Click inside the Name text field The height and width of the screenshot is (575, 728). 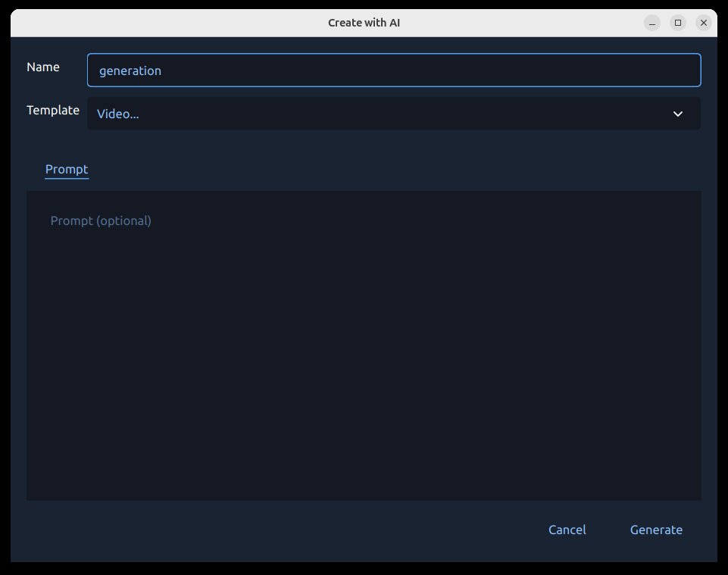pos(394,70)
